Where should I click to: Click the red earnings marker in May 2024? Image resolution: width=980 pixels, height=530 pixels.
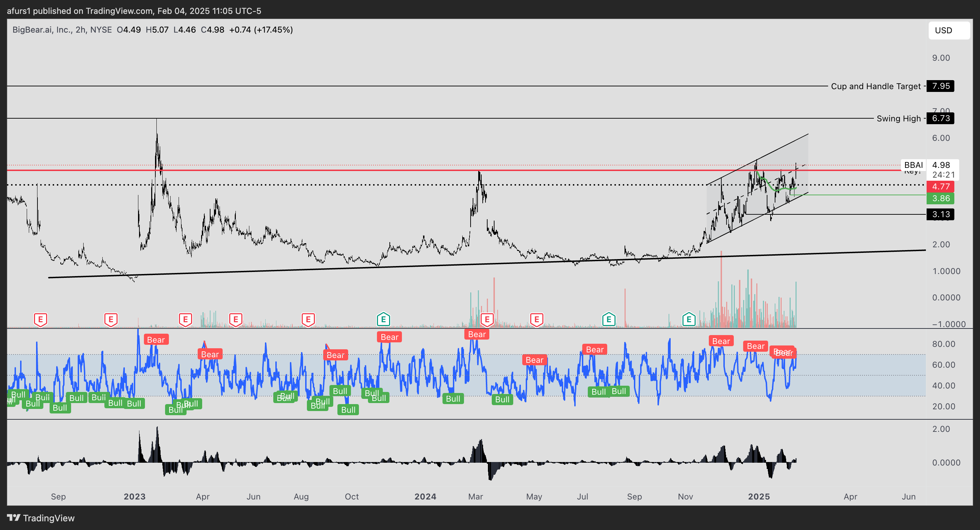coord(536,319)
